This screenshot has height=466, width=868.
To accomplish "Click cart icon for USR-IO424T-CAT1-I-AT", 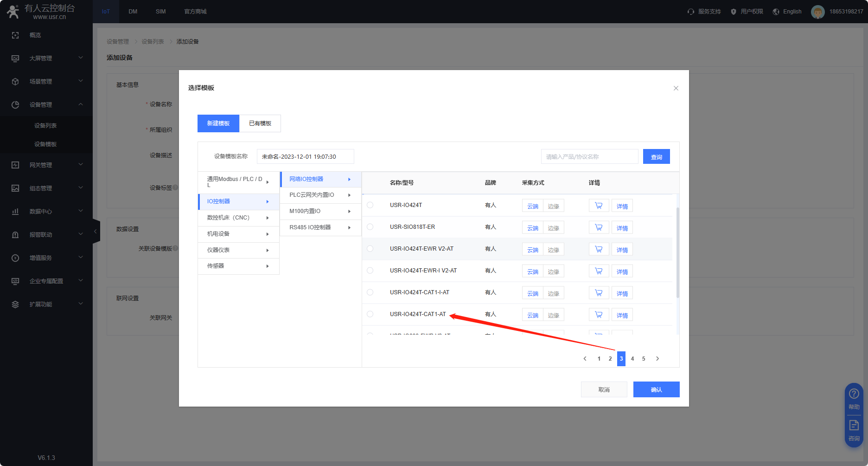I will (599, 293).
